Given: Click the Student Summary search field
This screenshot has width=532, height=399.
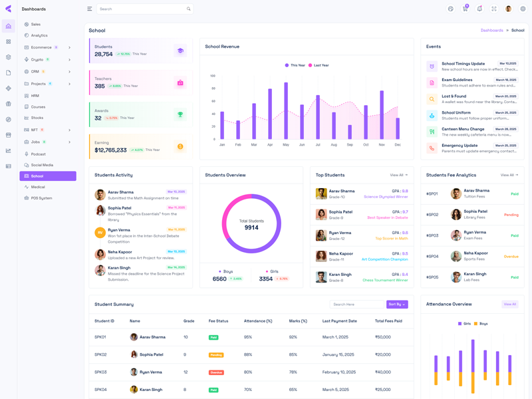Looking at the screenshot, I should pos(356,305).
